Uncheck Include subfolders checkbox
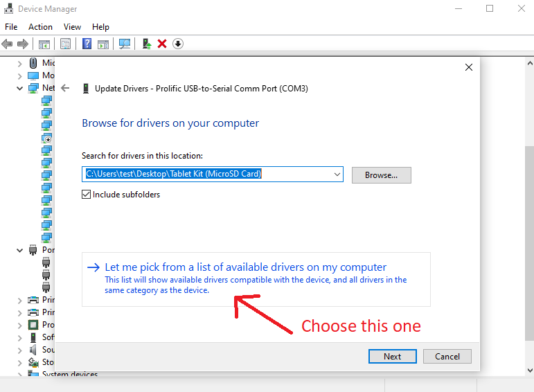The width and height of the screenshot is (534, 392). click(86, 195)
